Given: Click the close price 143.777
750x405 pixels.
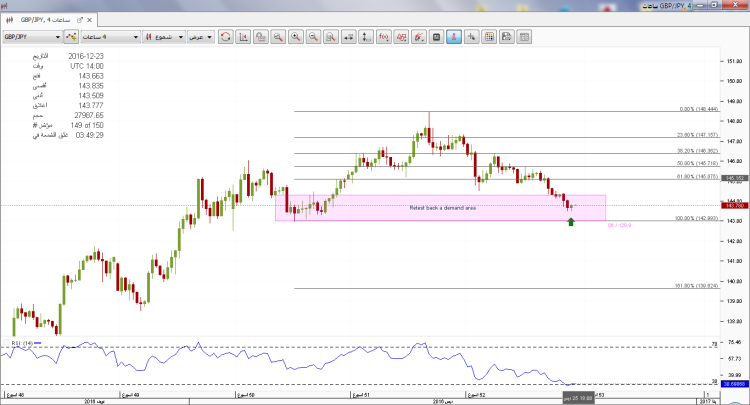Looking at the screenshot, I should (91, 105).
